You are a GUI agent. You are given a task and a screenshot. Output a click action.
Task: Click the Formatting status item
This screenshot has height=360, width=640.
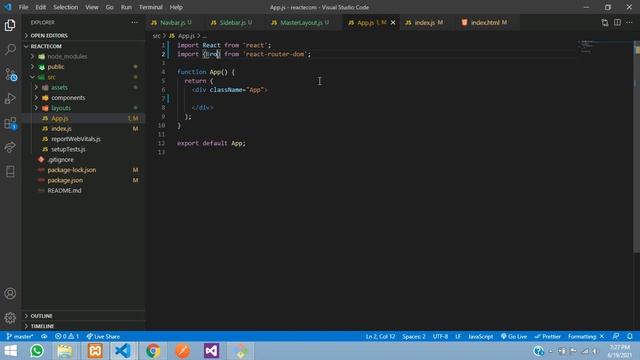[586, 336]
